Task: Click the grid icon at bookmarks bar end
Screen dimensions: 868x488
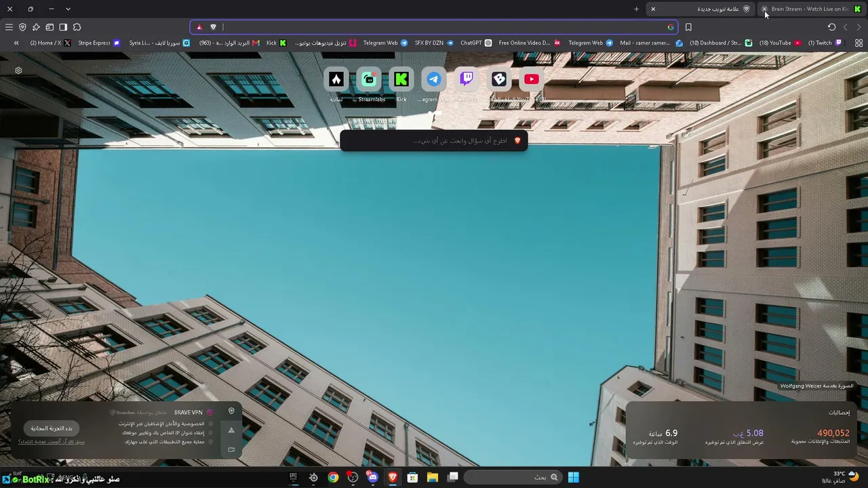Action: point(859,43)
